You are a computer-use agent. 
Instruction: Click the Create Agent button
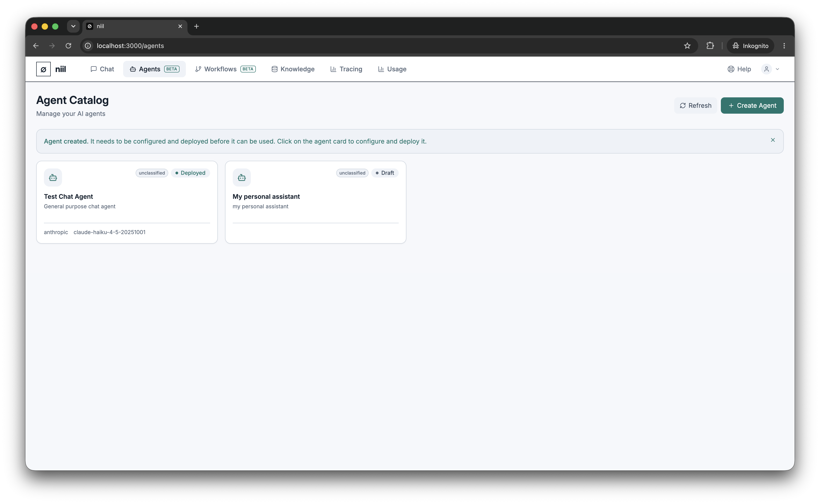point(752,105)
